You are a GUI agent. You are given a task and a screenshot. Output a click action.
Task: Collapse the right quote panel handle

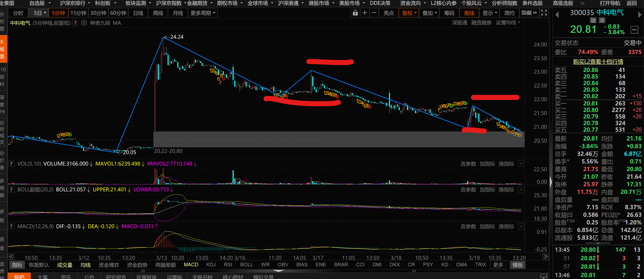[551, 182]
